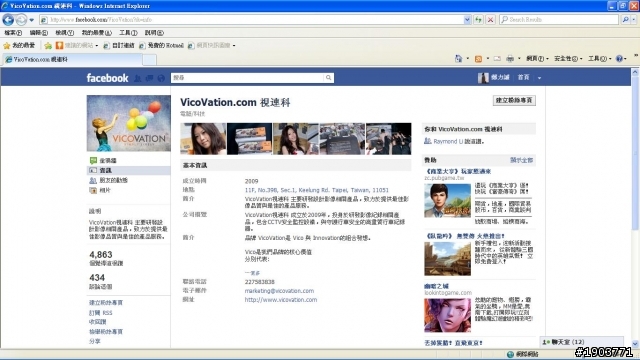Click the Facebook search magnifier button
The image size is (640, 360).
pyautogui.click(x=329, y=78)
